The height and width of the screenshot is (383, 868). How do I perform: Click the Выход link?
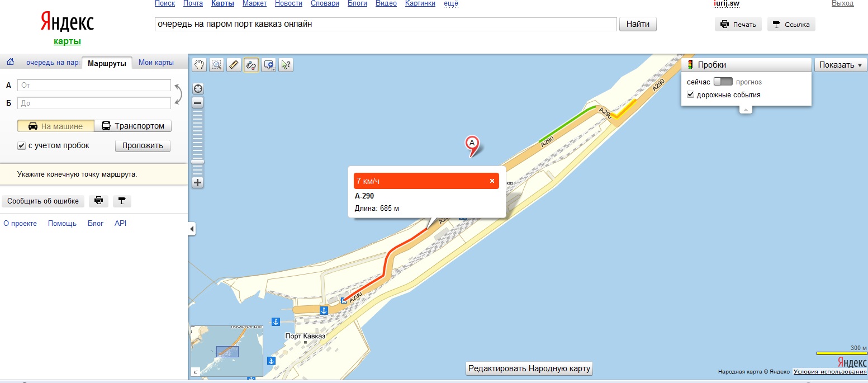(x=842, y=3)
